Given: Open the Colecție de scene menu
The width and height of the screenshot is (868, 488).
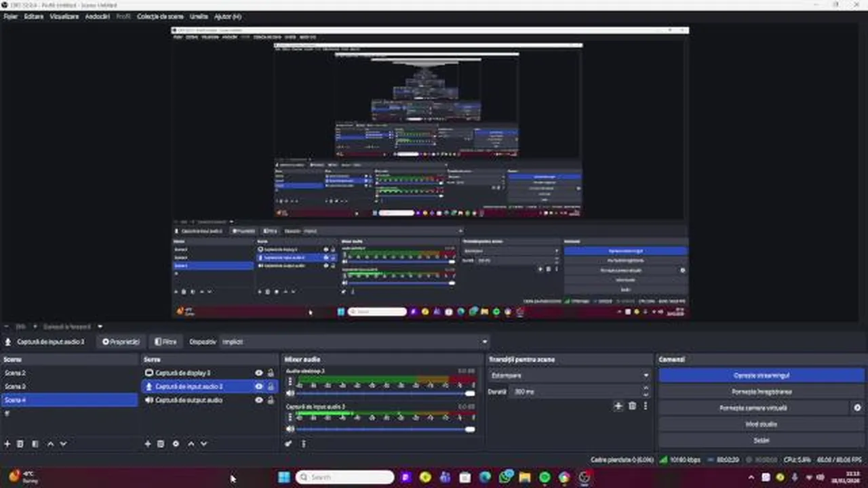Looking at the screenshot, I should pyautogui.click(x=161, y=16).
